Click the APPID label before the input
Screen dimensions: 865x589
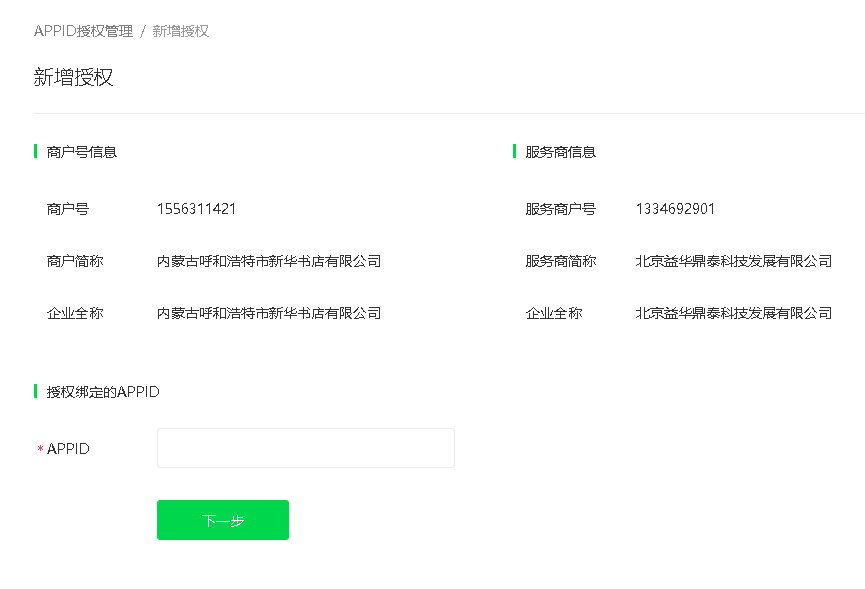(x=68, y=449)
